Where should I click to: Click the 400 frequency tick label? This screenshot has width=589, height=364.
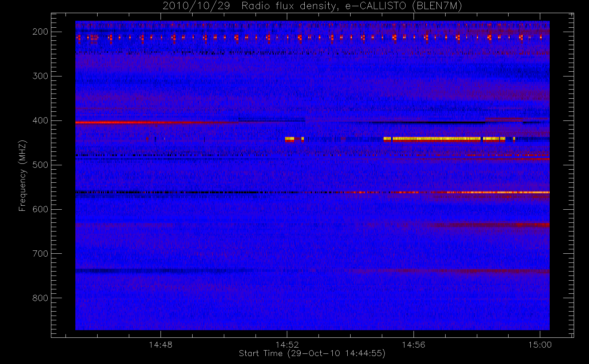point(40,120)
